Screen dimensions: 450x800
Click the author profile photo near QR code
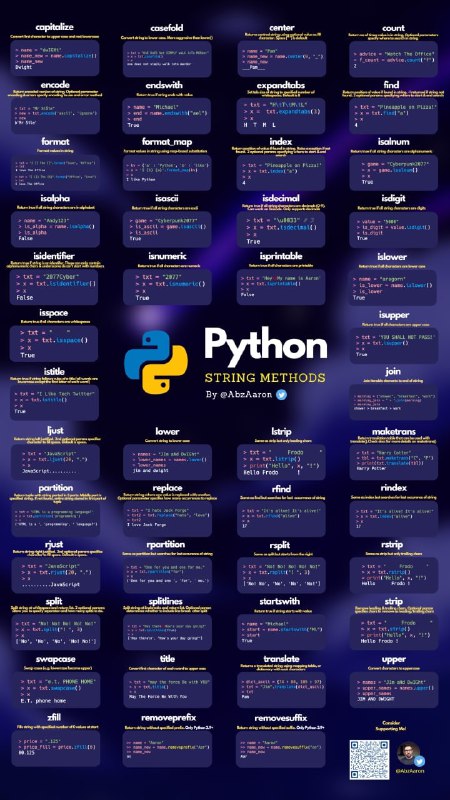[408, 754]
